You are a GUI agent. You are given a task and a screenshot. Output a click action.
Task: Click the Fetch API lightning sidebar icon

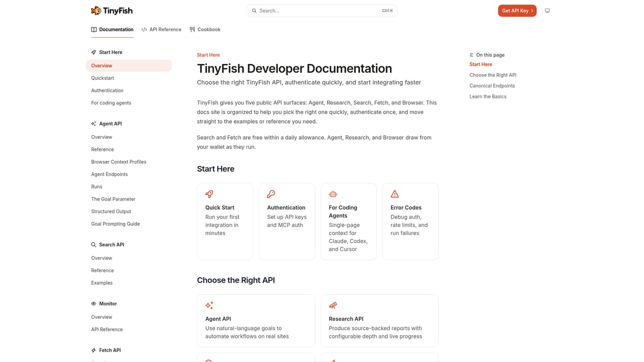tap(94, 350)
